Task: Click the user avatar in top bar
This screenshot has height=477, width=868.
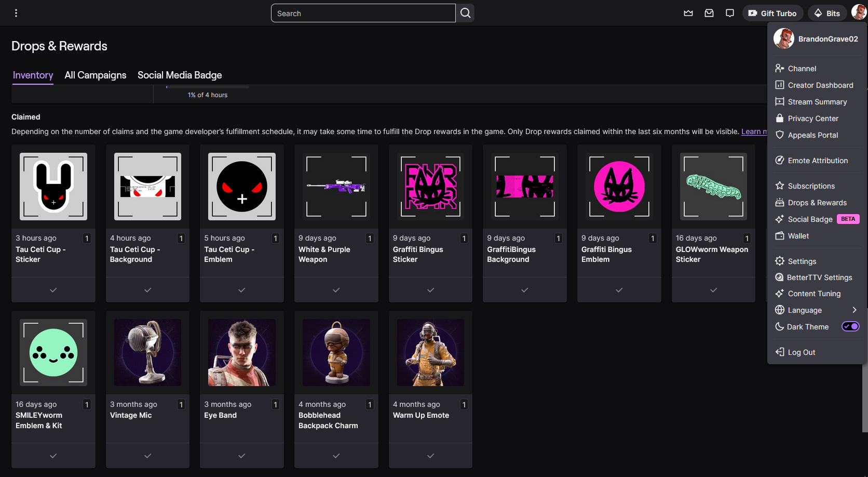Action: (859, 12)
